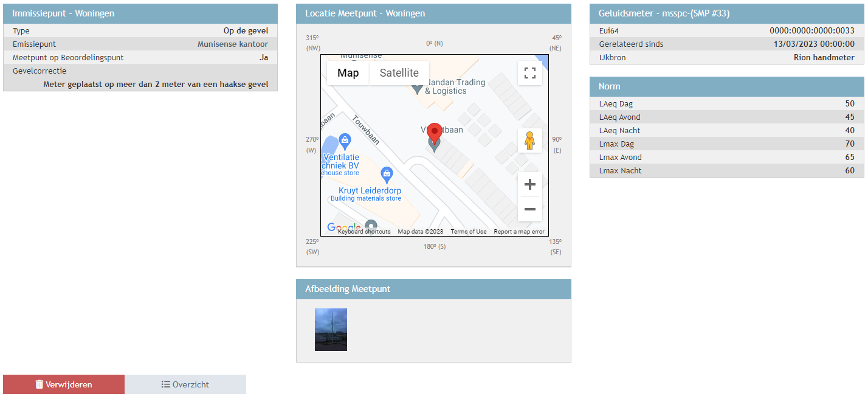868x399 pixels.
Task: Open Keyboard shortcuts on the map
Action: click(x=364, y=232)
